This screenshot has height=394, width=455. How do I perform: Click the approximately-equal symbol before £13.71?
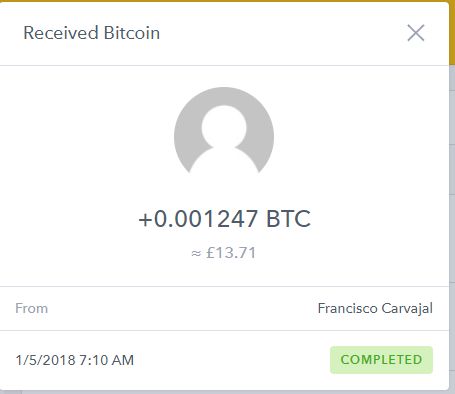pos(196,253)
